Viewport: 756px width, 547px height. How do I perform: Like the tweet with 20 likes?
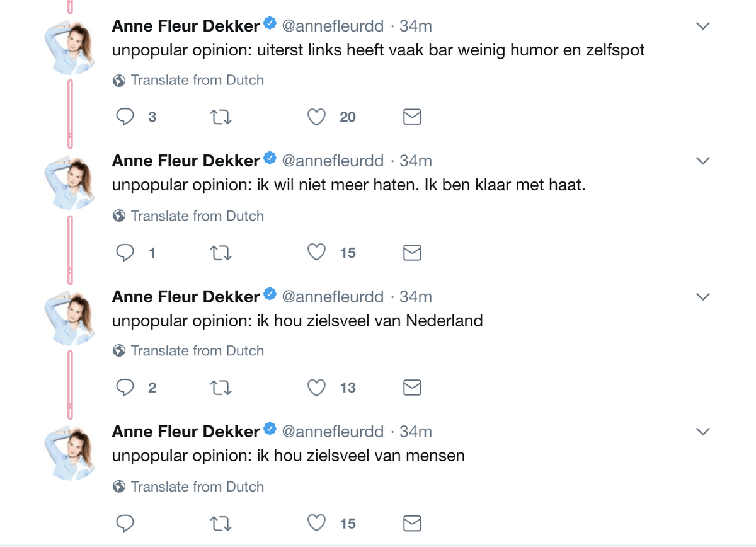(316, 117)
